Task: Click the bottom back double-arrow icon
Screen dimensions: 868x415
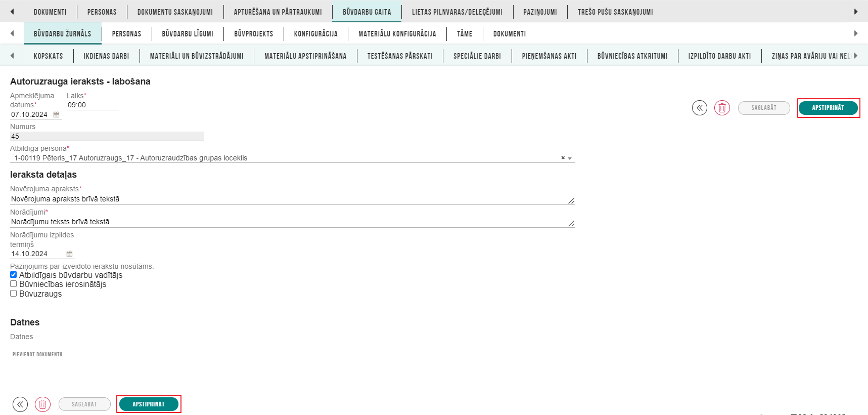Action: point(20,404)
